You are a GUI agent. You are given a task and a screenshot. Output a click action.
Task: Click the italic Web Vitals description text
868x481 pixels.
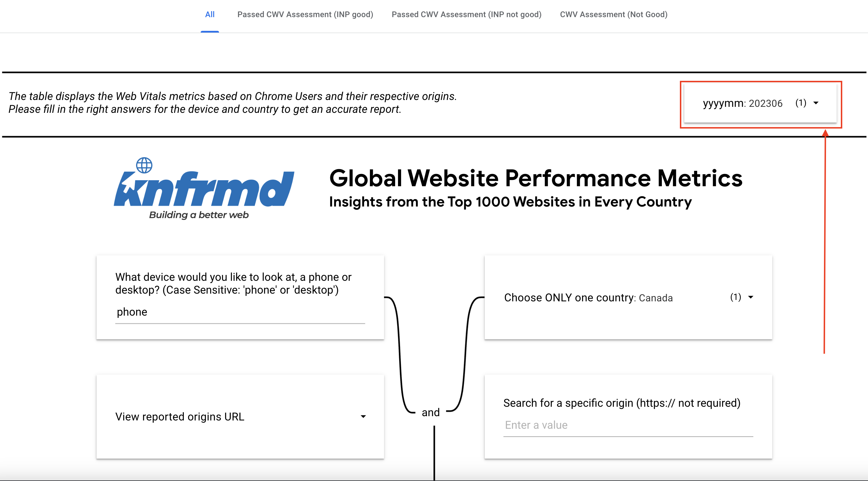(232, 103)
